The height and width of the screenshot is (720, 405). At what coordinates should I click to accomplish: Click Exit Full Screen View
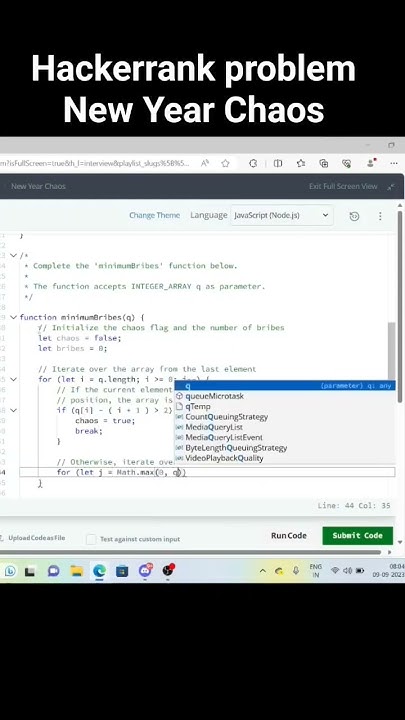click(x=343, y=186)
